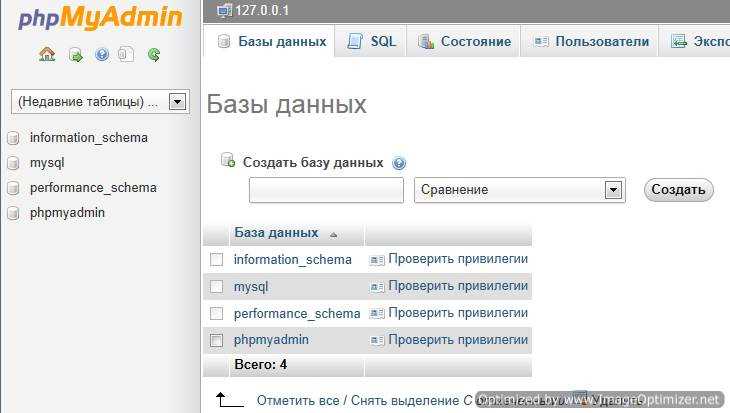The height and width of the screenshot is (413, 730).
Task: Click privileges icon in mysql row
Action: click(x=377, y=287)
